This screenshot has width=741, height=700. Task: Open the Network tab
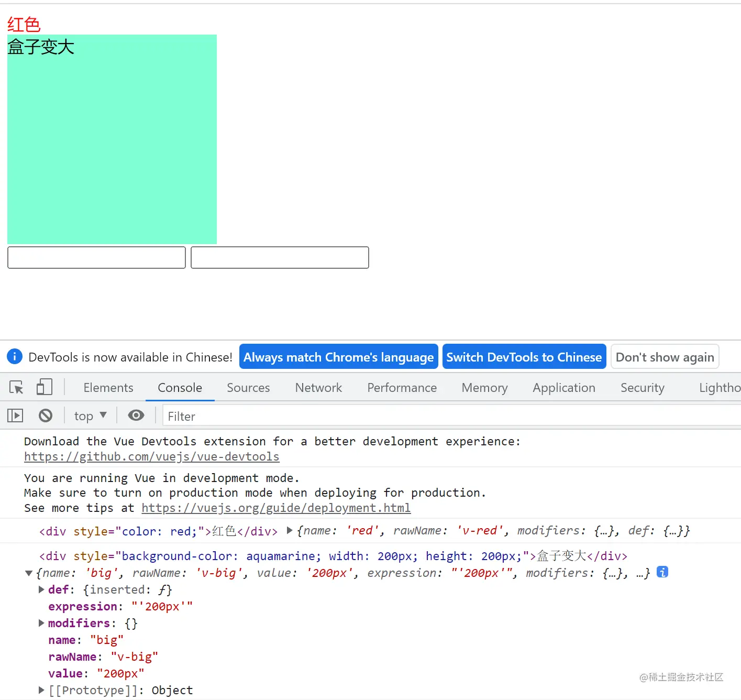pos(318,388)
